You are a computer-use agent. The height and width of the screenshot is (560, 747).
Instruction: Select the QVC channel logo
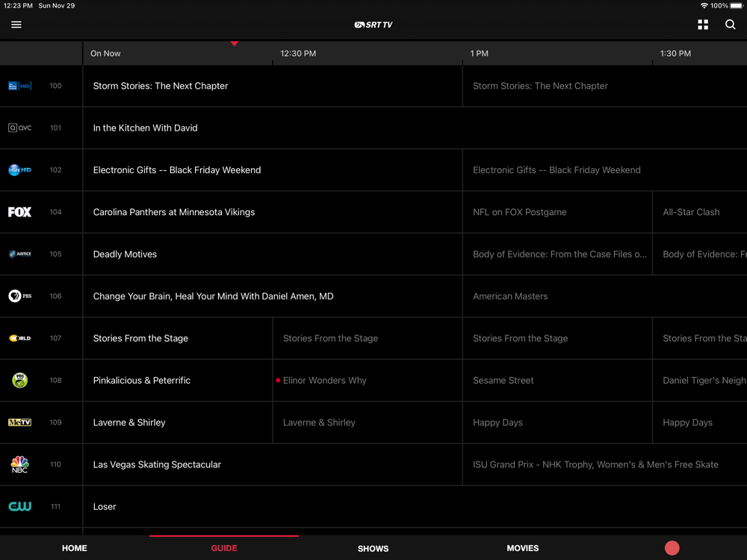tap(20, 128)
